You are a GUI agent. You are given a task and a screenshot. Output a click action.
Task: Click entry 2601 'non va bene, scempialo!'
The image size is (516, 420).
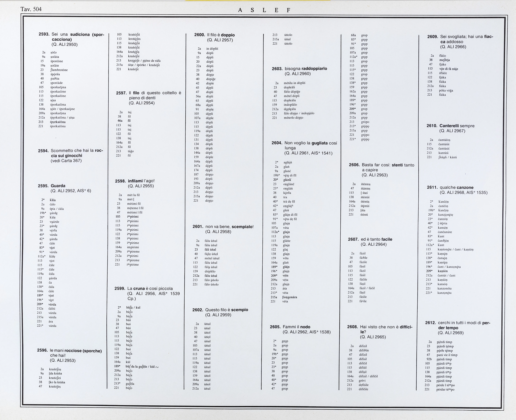223,227
